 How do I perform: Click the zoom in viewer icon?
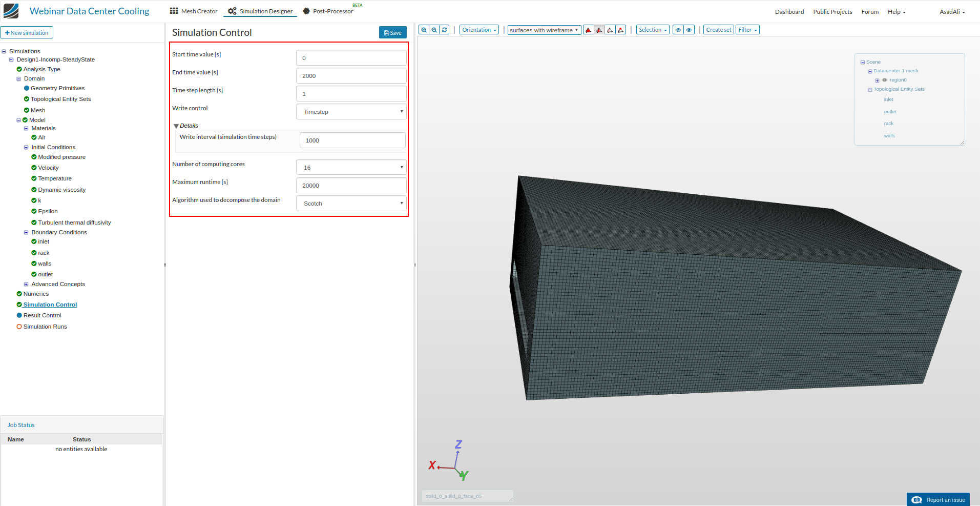pyautogui.click(x=424, y=30)
